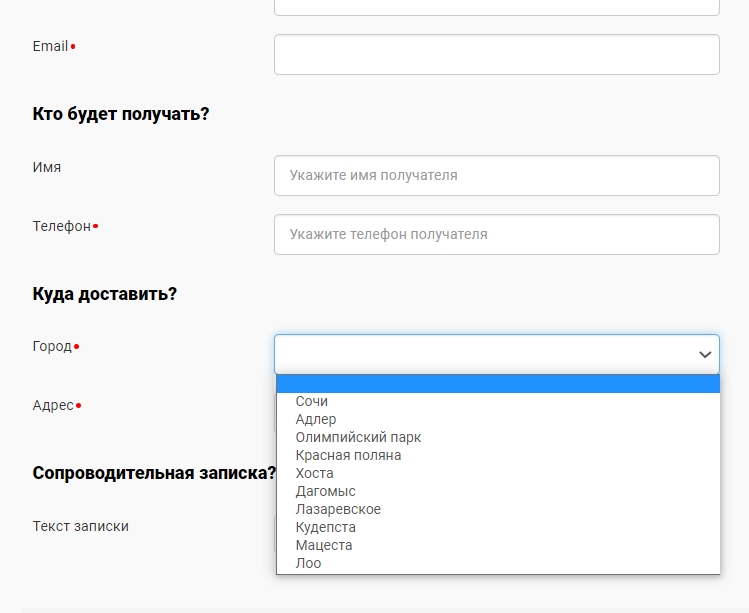Select the Хоста option
Screen dimensions: 749x613
click(315, 473)
